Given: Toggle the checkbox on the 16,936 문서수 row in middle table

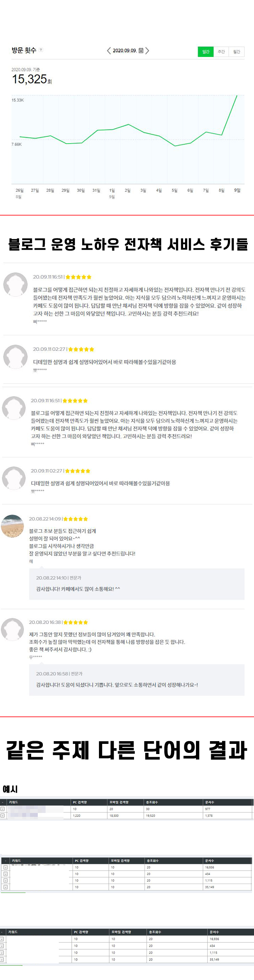Looking at the screenshot, I should coord(5,867).
